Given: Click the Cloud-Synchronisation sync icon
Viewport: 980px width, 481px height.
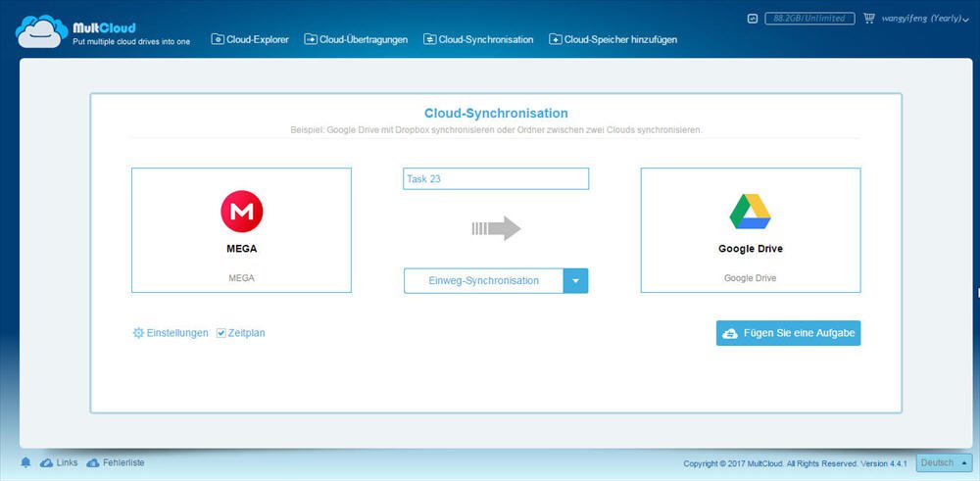Looking at the screenshot, I should (x=429, y=39).
